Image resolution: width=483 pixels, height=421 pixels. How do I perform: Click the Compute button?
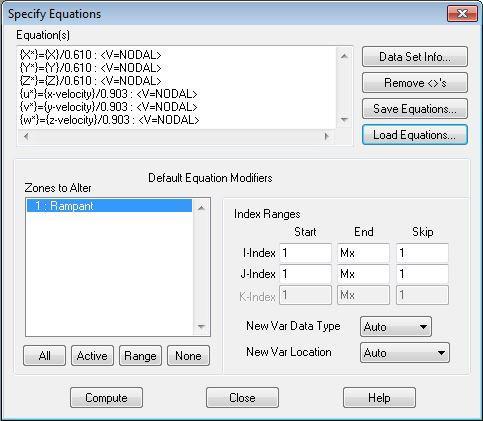(x=106, y=398)
